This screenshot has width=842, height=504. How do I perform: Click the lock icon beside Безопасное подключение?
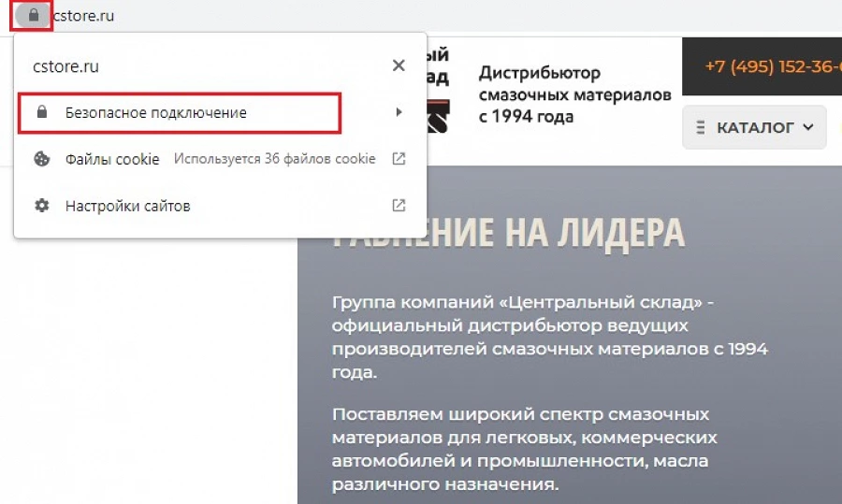point(42,112)
